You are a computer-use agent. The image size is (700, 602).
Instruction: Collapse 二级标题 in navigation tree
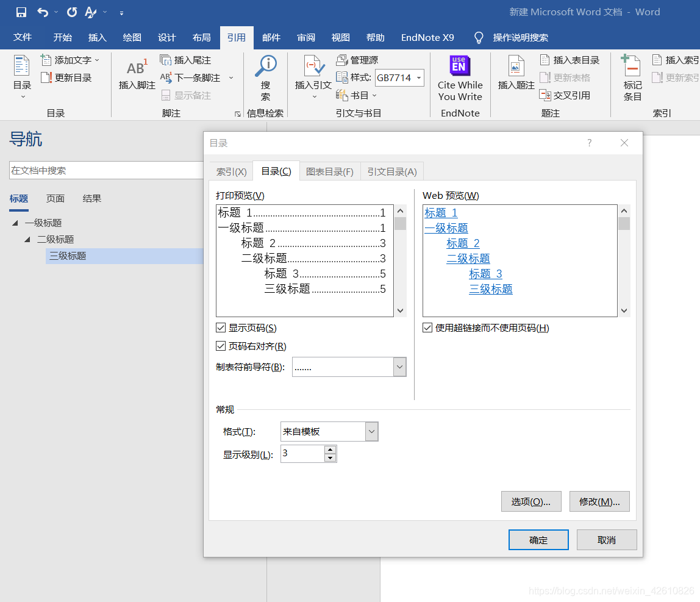click(x=27, y=239)
